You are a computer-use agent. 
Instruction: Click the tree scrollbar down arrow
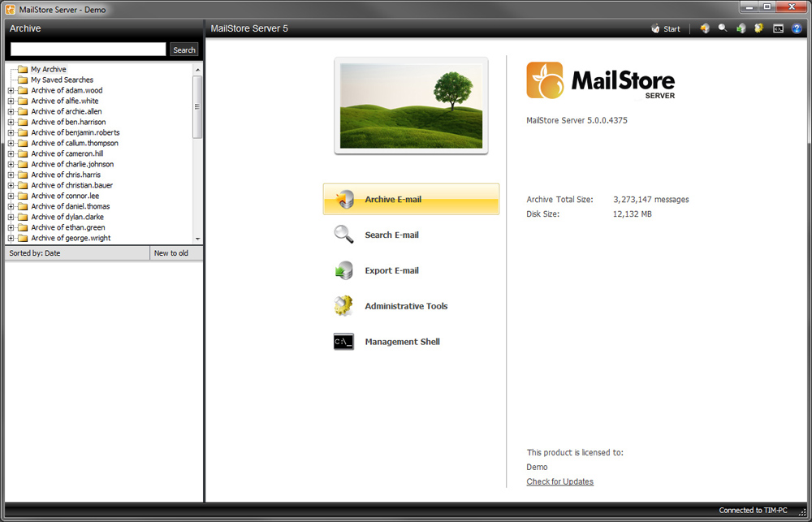[197, 239]
